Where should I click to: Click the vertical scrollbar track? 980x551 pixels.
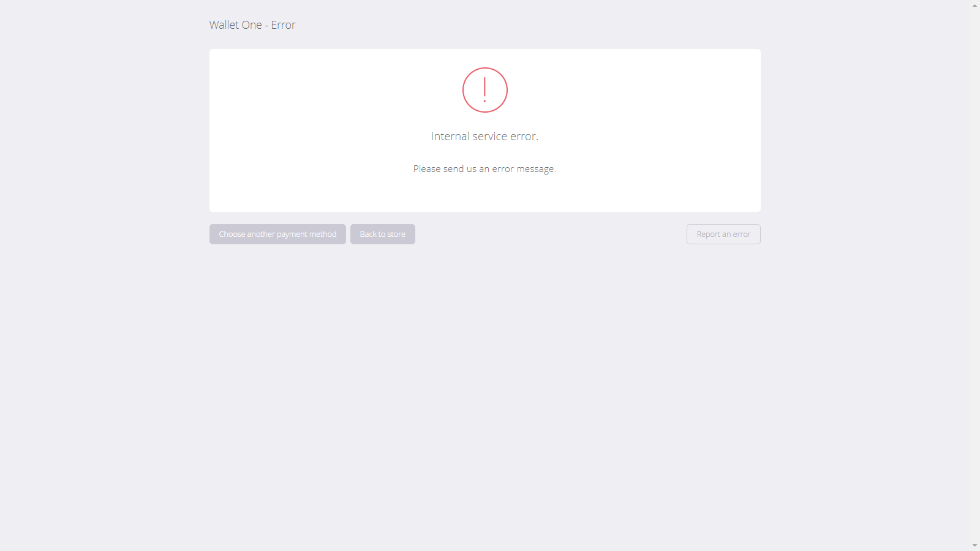tap(974, 275)
